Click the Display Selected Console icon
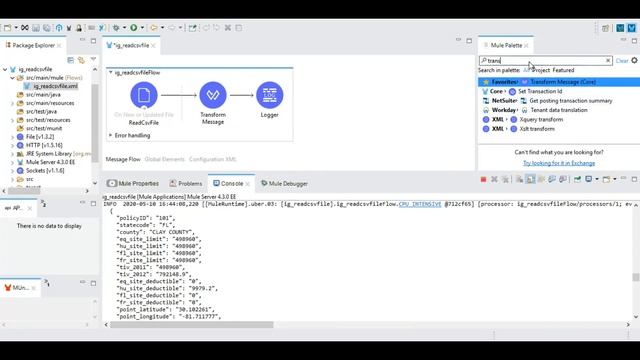 589,179
